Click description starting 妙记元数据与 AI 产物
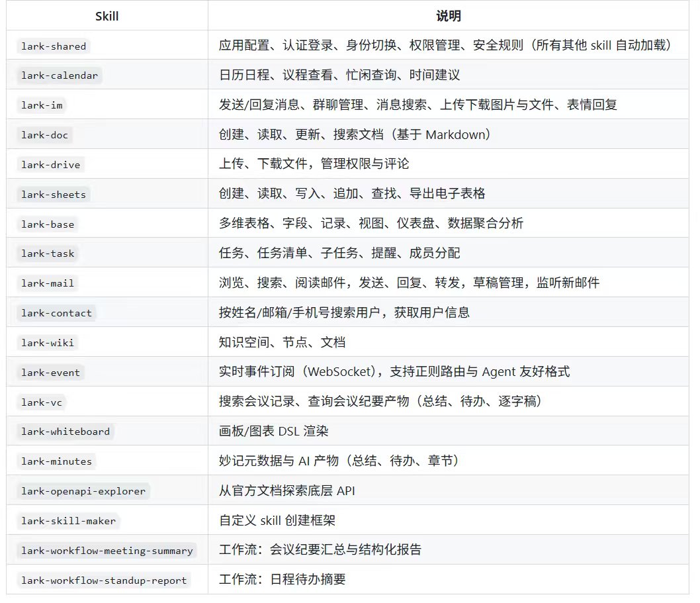700x603 pixels. (x=339, y=461)
